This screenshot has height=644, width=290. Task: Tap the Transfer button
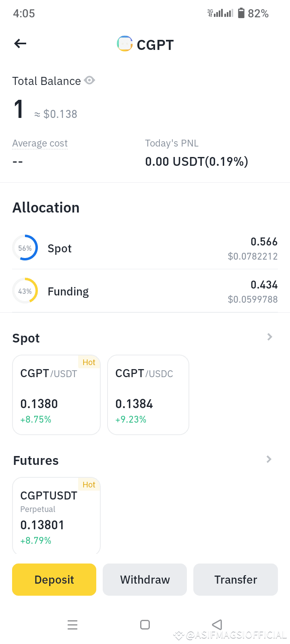point(236,580)
